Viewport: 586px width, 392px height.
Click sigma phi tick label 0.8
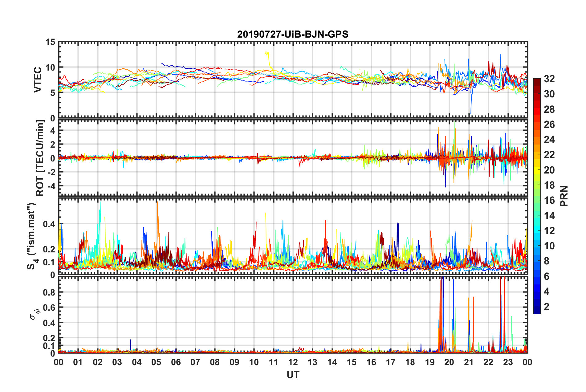[49, 292]
